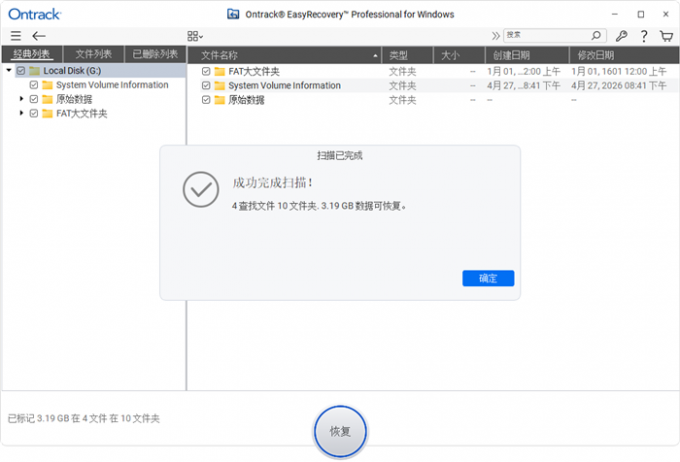The image size is (680, 462).
Task: Expand toolbar with double chevron
Action: click(x=496, y=36)
